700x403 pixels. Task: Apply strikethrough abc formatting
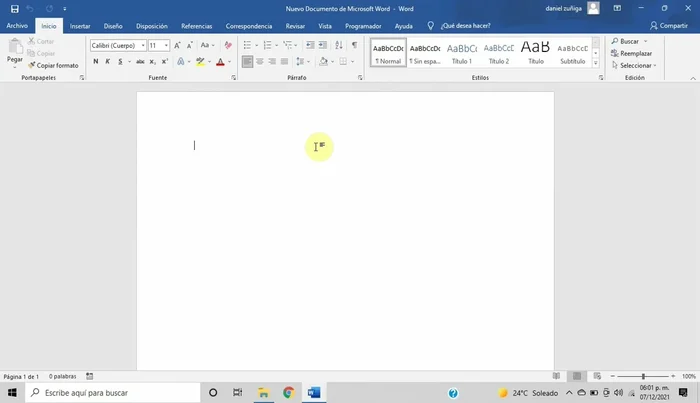[140, 62]
